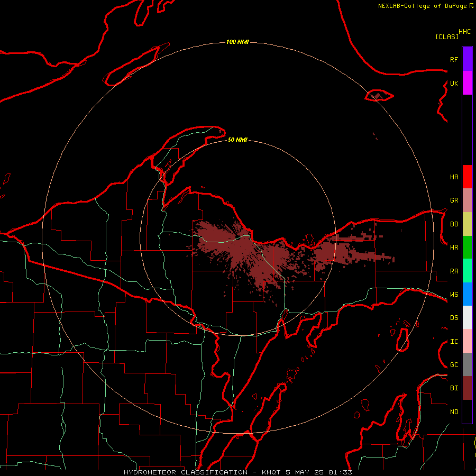Click the WS blue legend swatch
476x476 pixels.
467,294
